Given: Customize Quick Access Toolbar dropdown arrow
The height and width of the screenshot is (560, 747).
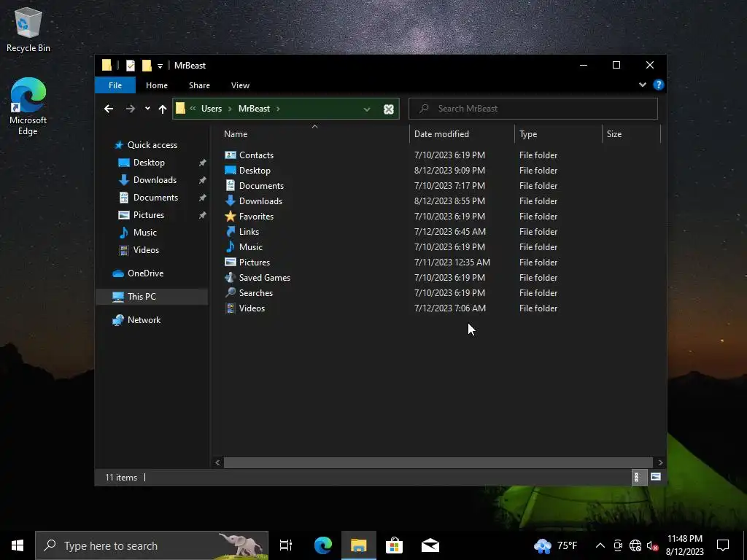Looking at the screenshot, I should coord(160,66).
